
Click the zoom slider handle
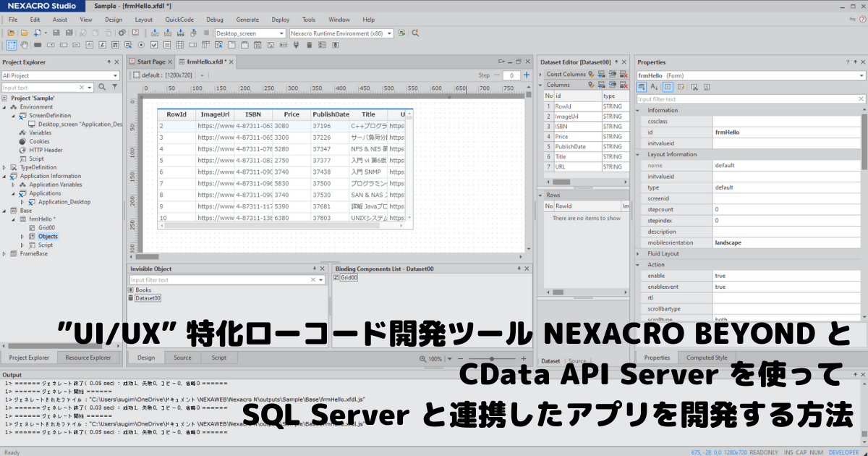[x=492, y=359]
